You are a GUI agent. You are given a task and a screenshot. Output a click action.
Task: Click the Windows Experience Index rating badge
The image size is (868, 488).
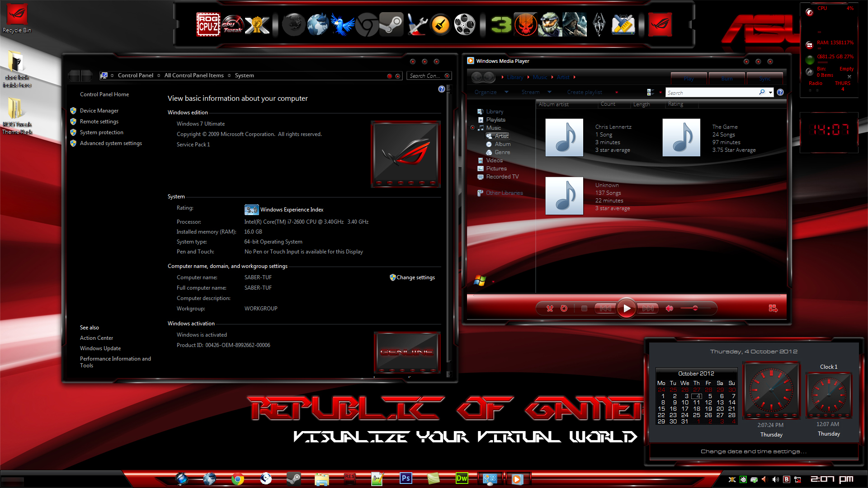(x=251, y=209)
